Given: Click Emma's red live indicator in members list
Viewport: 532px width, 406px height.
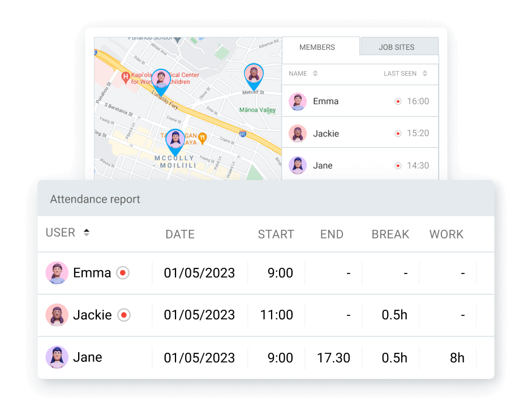Looking at the screenshot, I should (398, 101).
